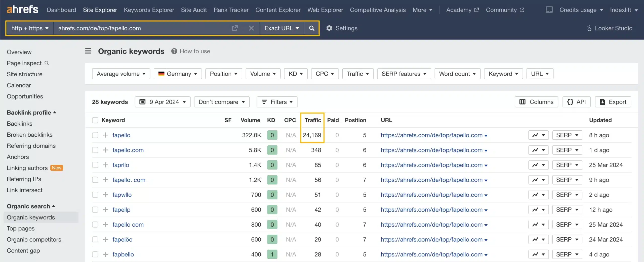
Task: Open SERP dropdown for fapello.com row
Action: tap(567, 150)
